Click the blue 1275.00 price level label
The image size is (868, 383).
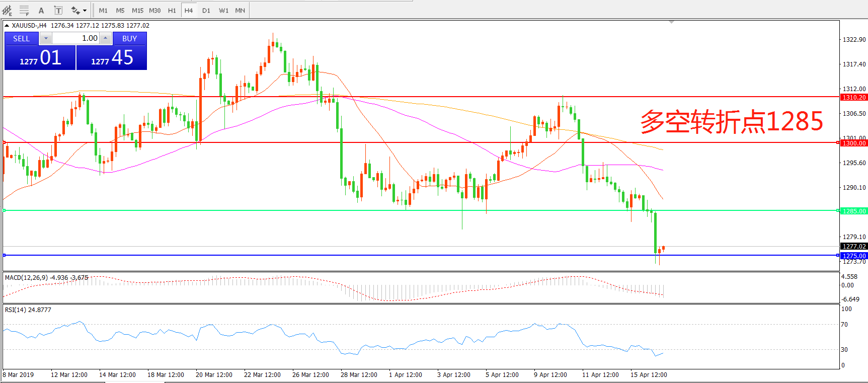(854, 256)
